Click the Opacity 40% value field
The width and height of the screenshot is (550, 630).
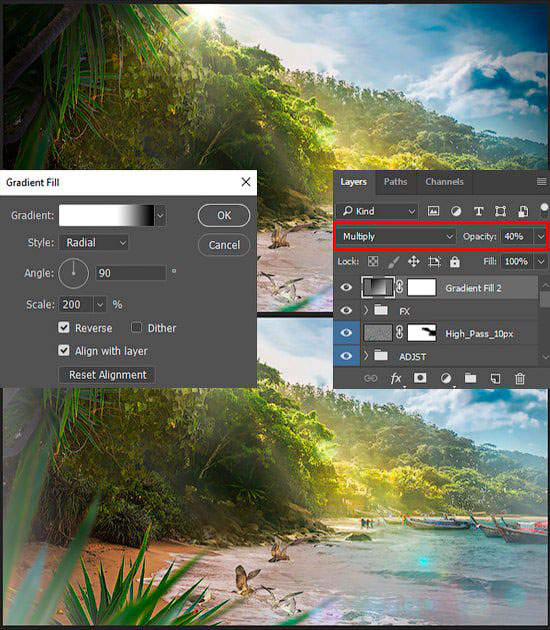click(x=517, y=236)
